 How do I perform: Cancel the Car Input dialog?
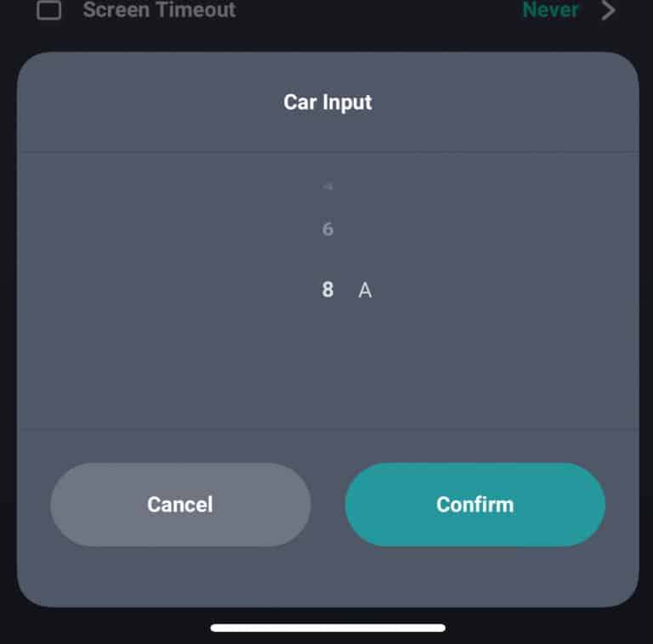click(180, 504)
